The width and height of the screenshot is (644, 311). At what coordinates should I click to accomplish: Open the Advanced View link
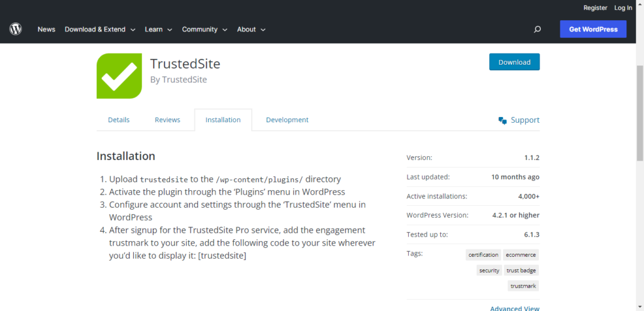[x=514, y=308]
